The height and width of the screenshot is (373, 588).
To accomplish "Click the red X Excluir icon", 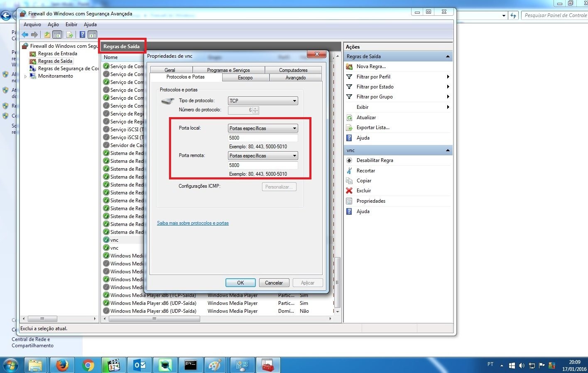I will 349,191.
